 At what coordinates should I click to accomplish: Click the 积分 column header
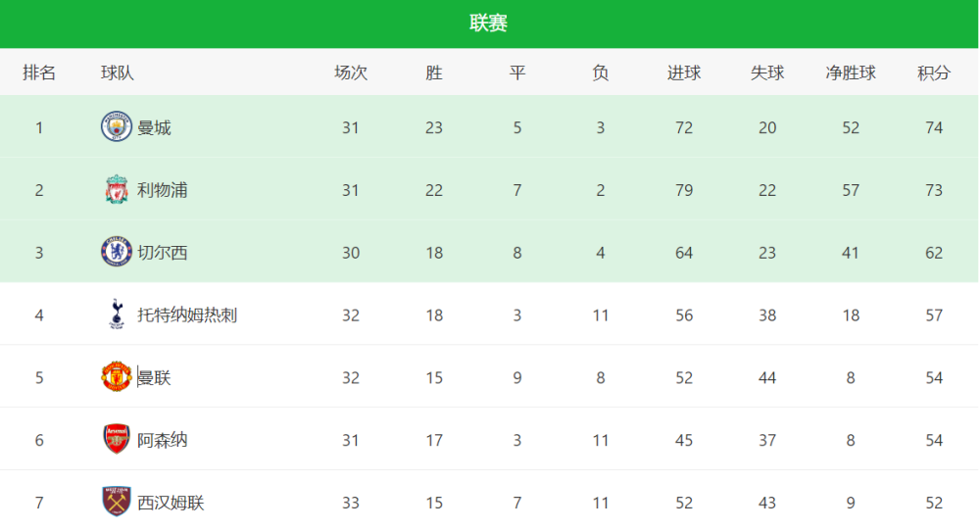pyautogui.click(x=934, y=72)
